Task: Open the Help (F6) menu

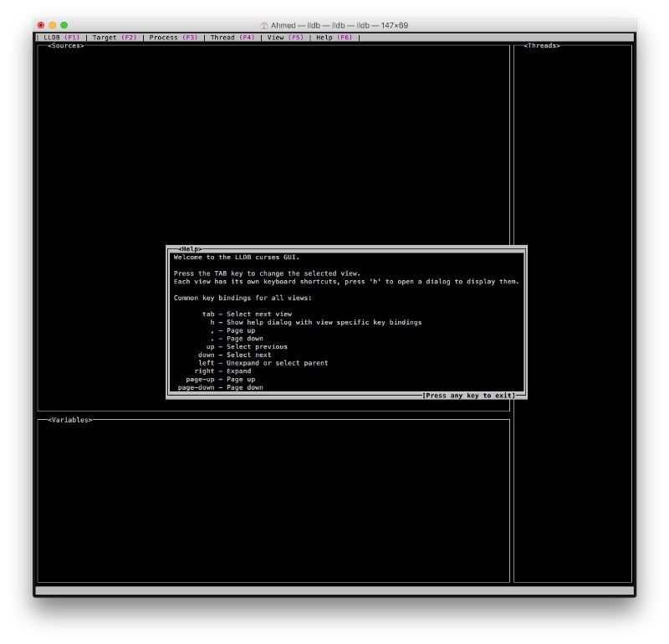Action: [334, 38]
